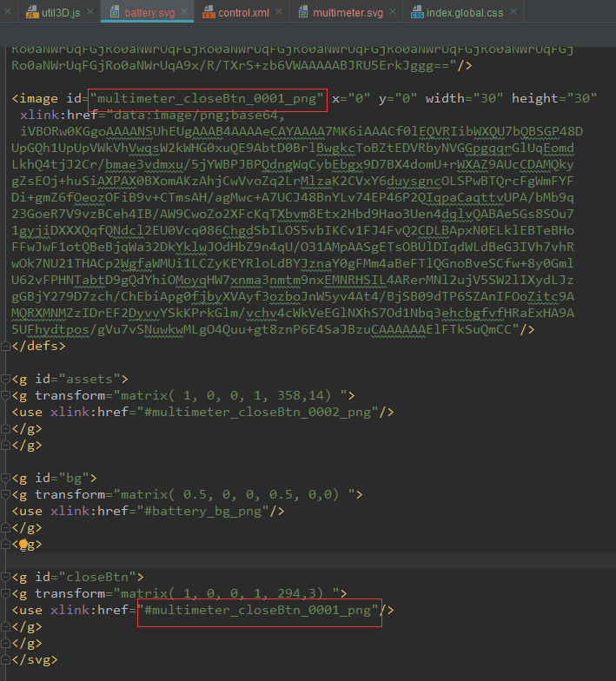This screenshot has width=616, height=681.
Task: Click the base64 line starting MQRXMNMZzIDrEF2
Action: click(x=293, y=313)
